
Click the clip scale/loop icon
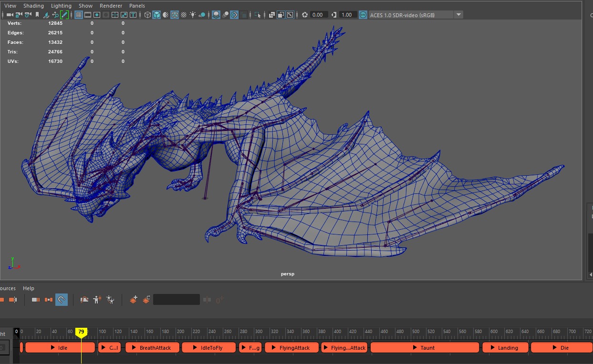point(49,300)
